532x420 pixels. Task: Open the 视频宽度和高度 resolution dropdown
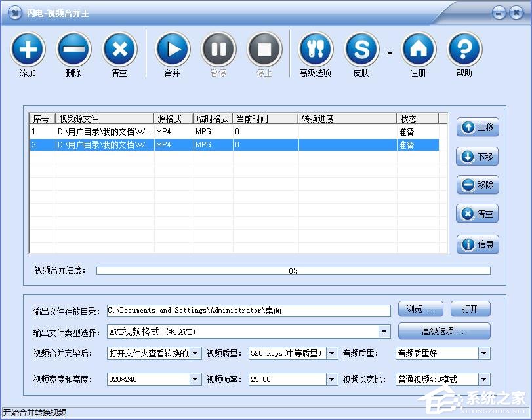click(x=195, y=379)
